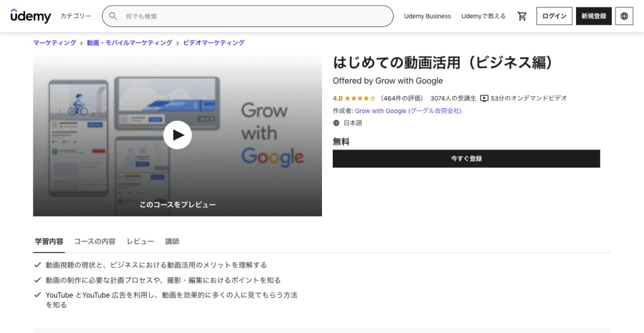Open the shopping cart icon
The height and width of the screenshot is (333, 644).
click(x=522, y=16)
